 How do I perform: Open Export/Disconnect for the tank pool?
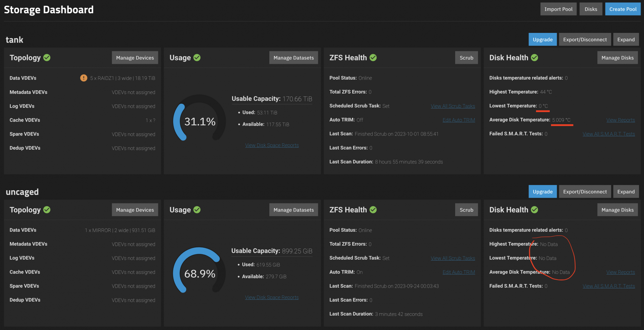[585, 40]
